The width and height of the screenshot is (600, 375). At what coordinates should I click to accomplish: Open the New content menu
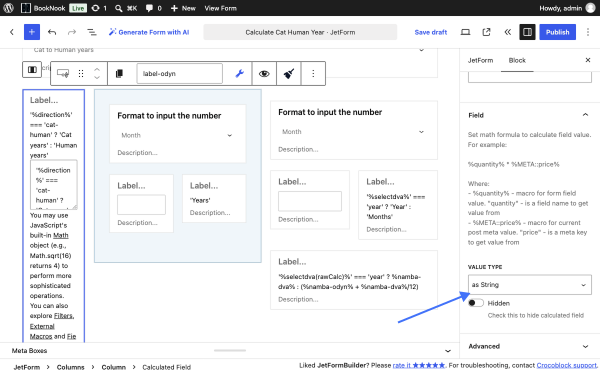click(183, 8)
